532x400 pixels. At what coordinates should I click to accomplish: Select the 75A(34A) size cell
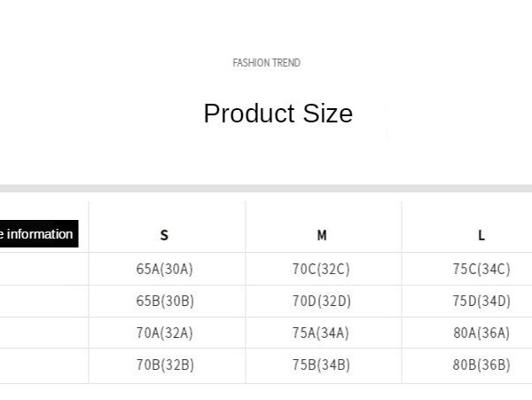(x=321, y=333)
